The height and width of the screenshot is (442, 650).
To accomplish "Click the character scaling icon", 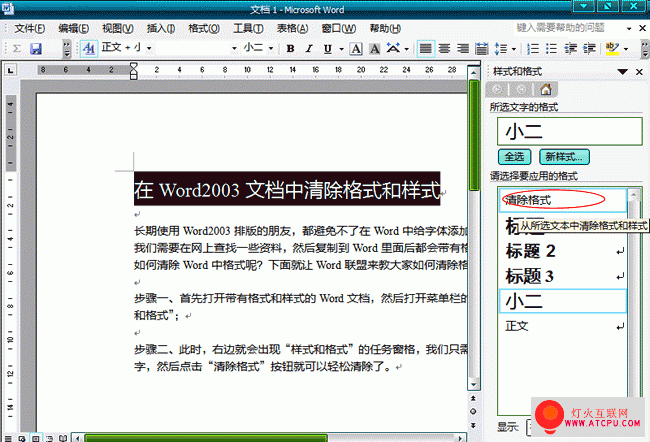I will pos(393,48).
